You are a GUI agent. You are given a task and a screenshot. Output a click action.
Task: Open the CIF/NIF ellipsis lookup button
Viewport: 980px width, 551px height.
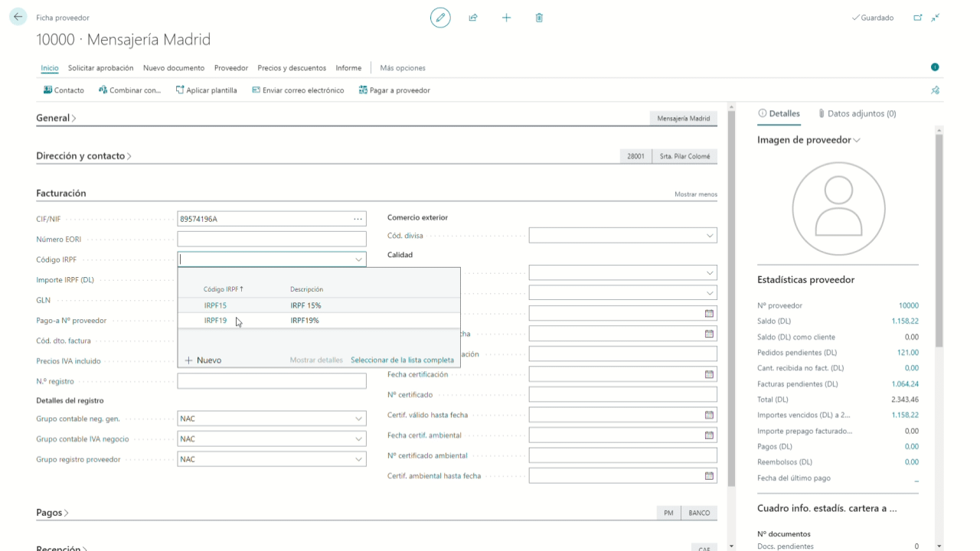[x=358, y=219]
